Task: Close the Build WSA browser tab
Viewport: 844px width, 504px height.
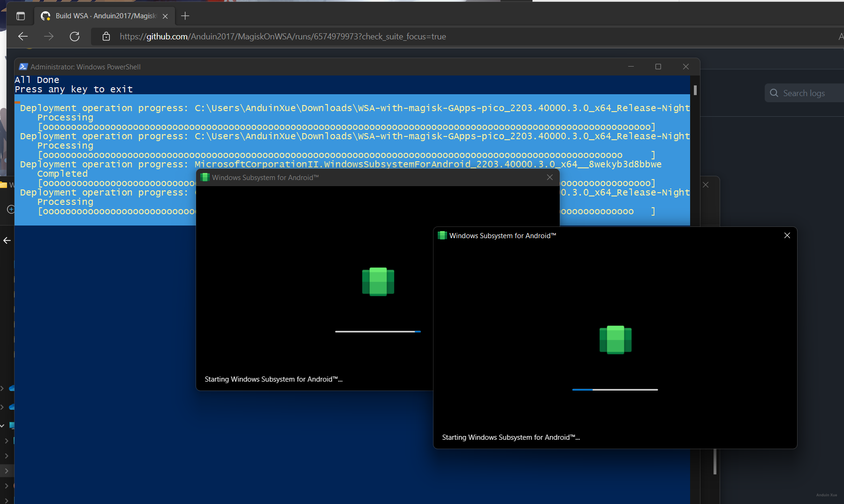Action: pyautogui.click(x=165, y=16)
